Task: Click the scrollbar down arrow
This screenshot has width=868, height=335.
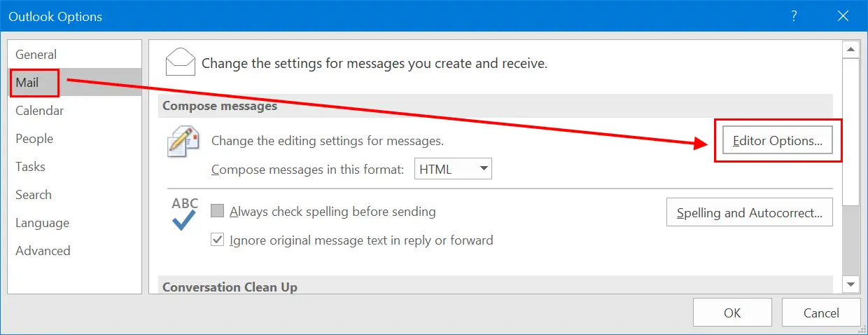Action: (851, 284)
